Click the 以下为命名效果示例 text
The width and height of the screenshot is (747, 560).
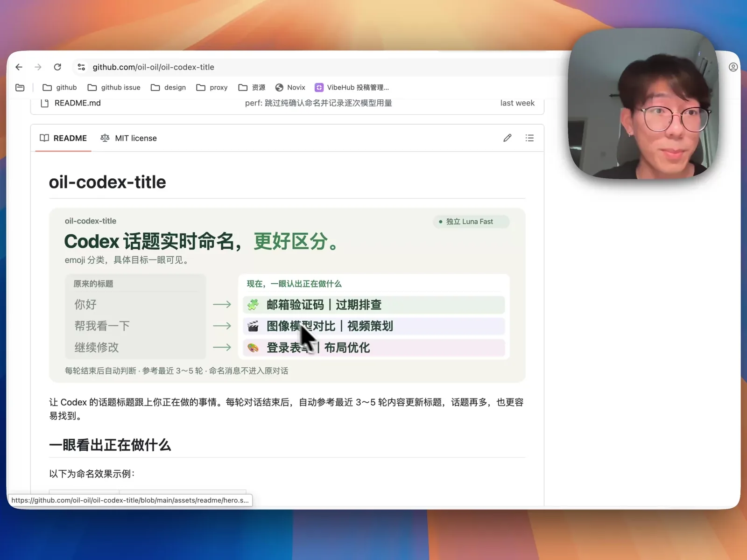92,474
